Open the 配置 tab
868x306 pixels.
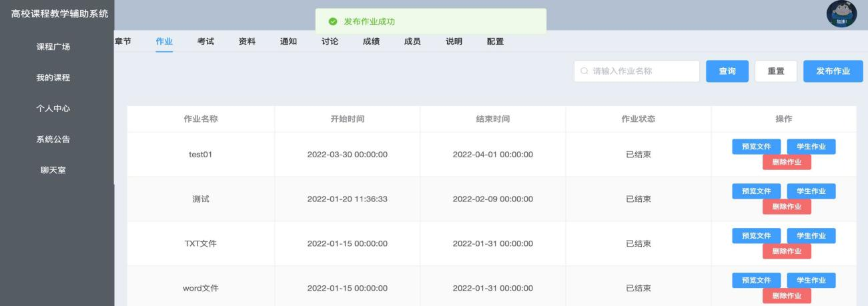pos(495,41)
